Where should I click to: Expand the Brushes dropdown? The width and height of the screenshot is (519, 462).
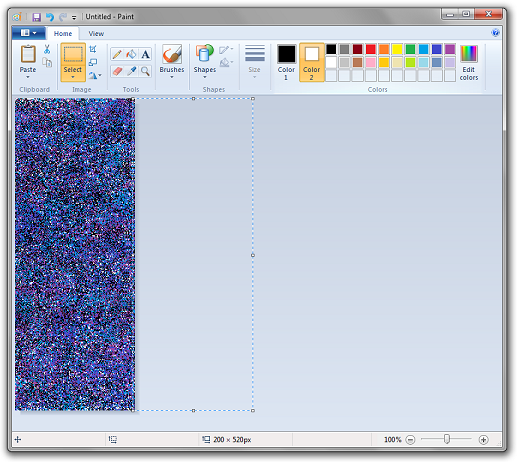172,77
